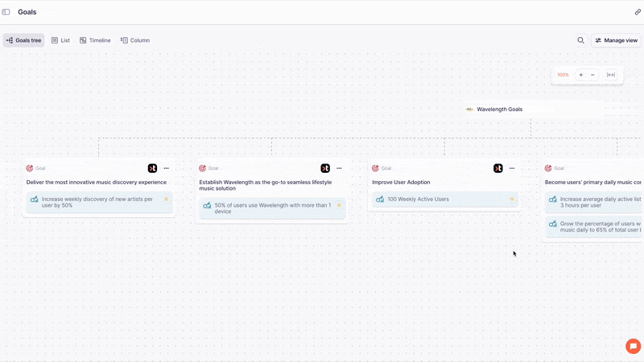Zoom in with the plus button
Viewport: 644px width, 362px height.
pos(580,75)
